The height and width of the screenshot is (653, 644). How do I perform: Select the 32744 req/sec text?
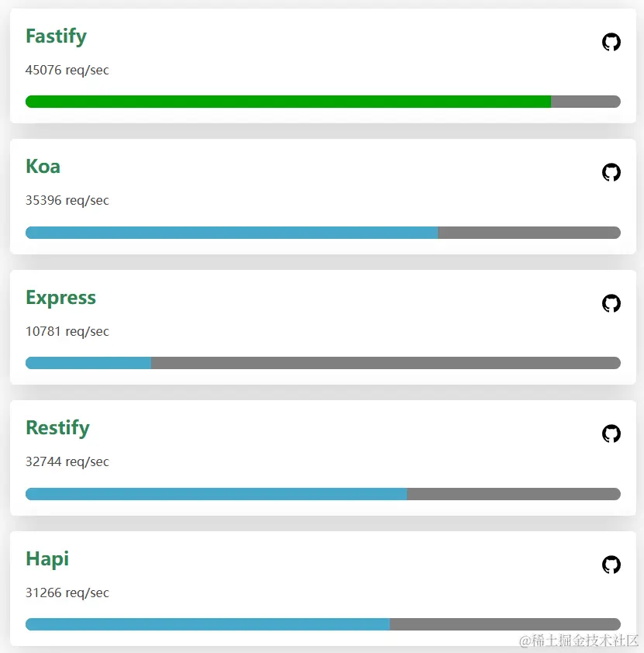[67, 462]
